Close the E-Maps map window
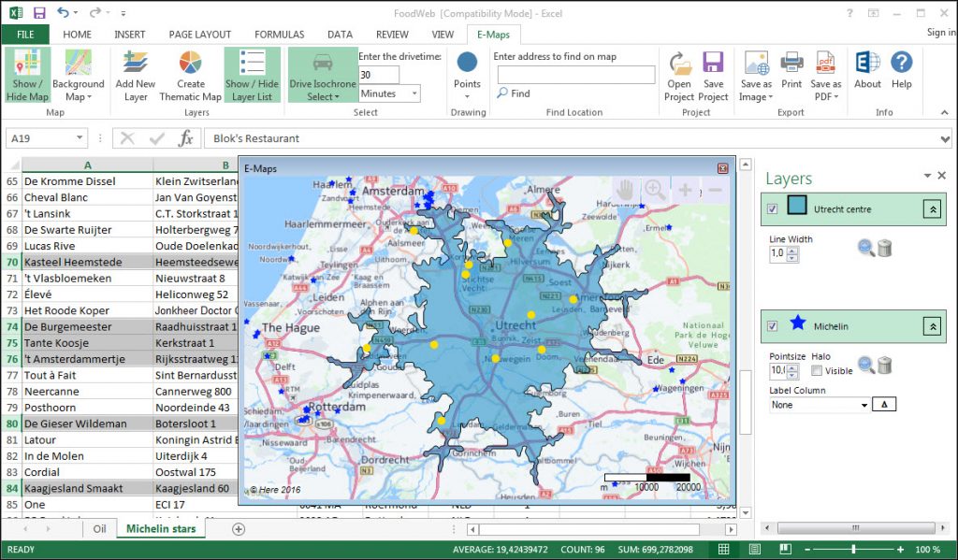The height and width of the screenshot is (560, 958). [722, 168]
